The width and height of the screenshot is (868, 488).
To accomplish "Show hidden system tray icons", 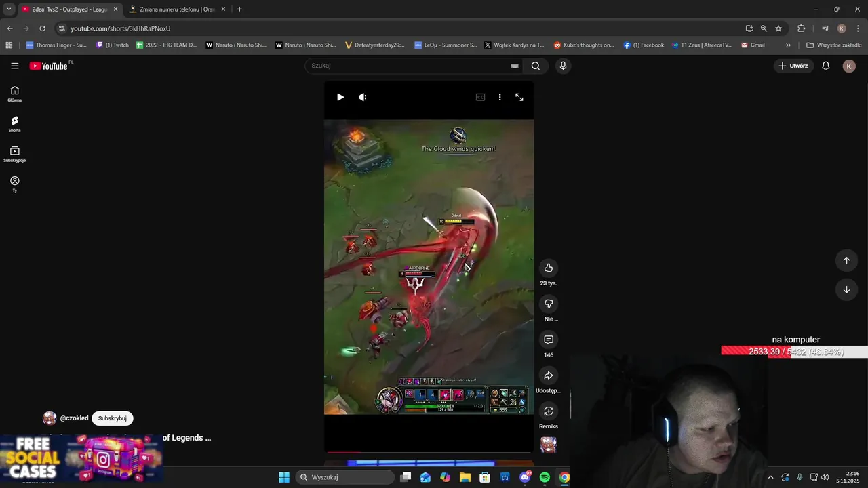I will (770, 477).
